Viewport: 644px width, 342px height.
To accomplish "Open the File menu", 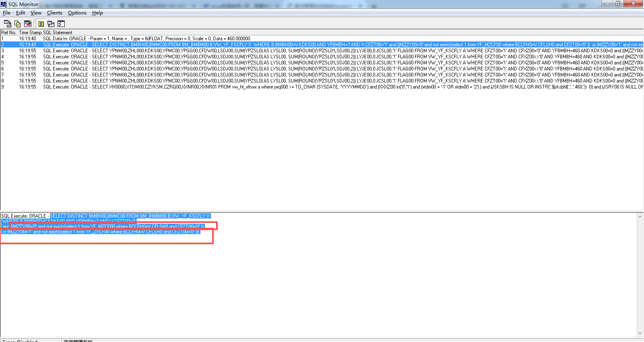I will point(6,13).
